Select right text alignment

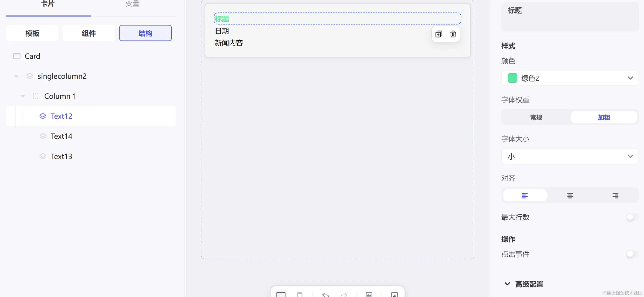coord(615,195)
